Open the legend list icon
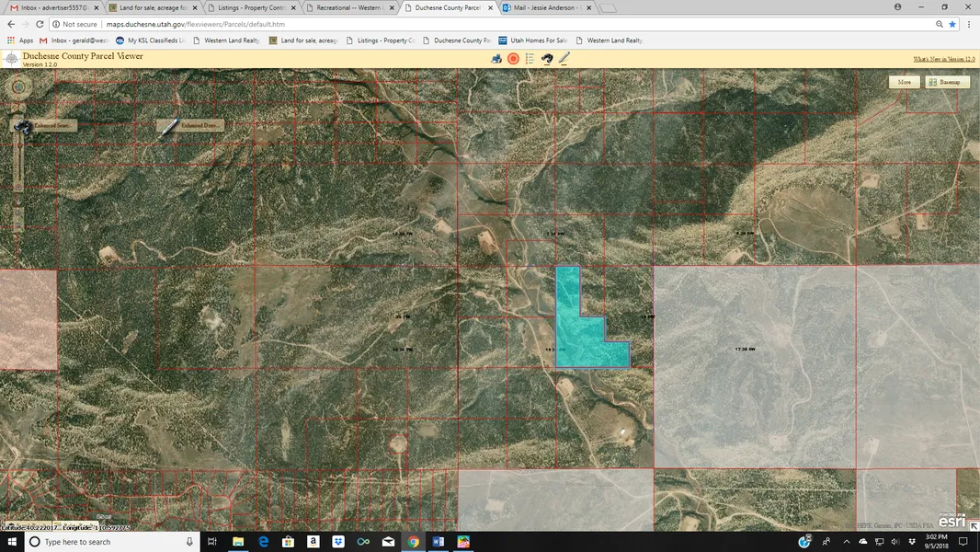 pyautogui.click(x=530, y=59)
